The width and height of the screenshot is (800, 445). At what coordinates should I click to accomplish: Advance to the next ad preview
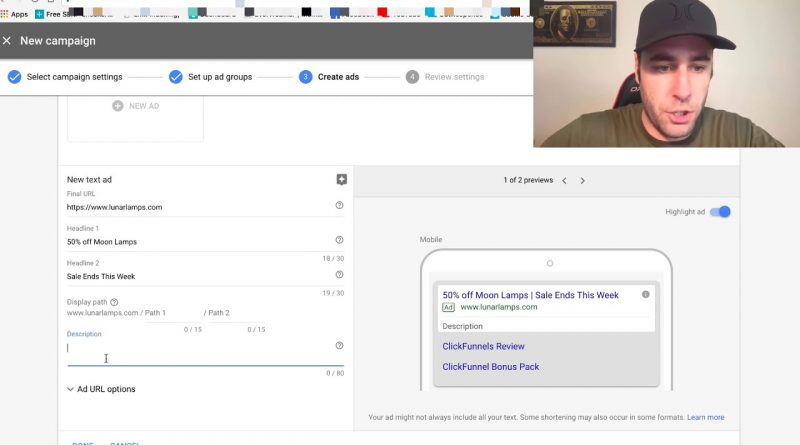[583, 181]
